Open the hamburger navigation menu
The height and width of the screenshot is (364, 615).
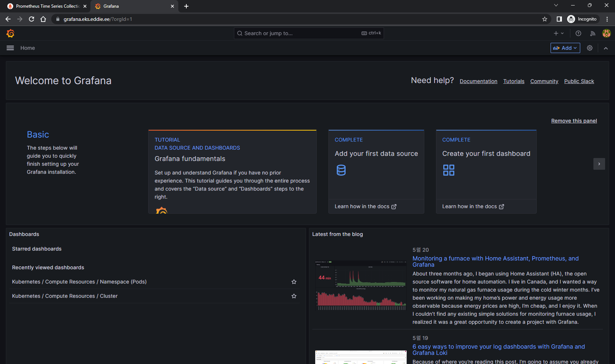click(10, 48)
